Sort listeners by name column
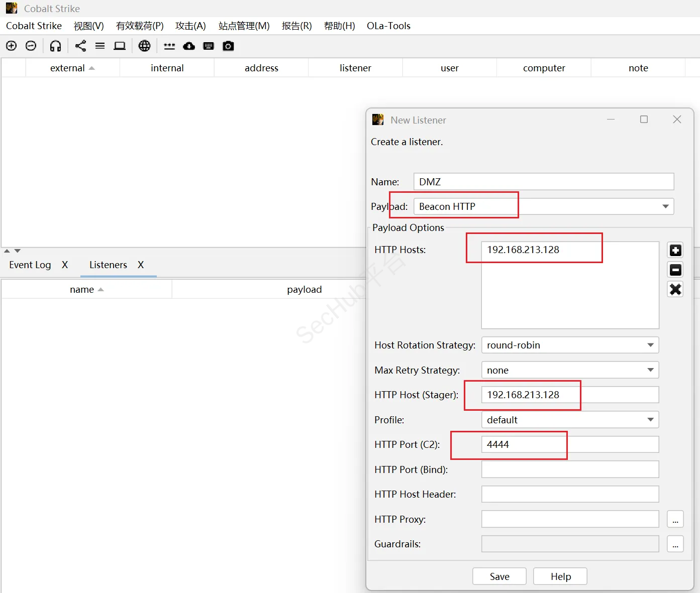Image resolution: width=700 pixels, height=593 pixels. click(86, 289)
